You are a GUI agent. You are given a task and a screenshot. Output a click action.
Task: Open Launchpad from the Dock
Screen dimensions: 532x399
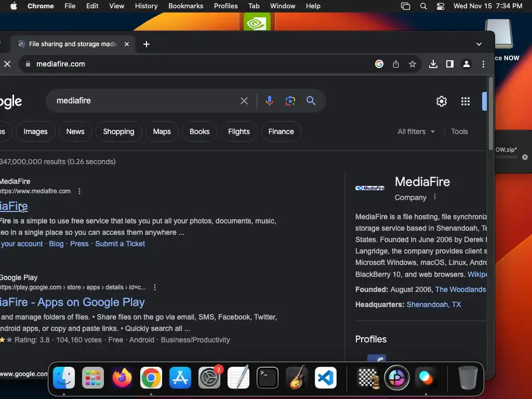(x=93, y=378)
